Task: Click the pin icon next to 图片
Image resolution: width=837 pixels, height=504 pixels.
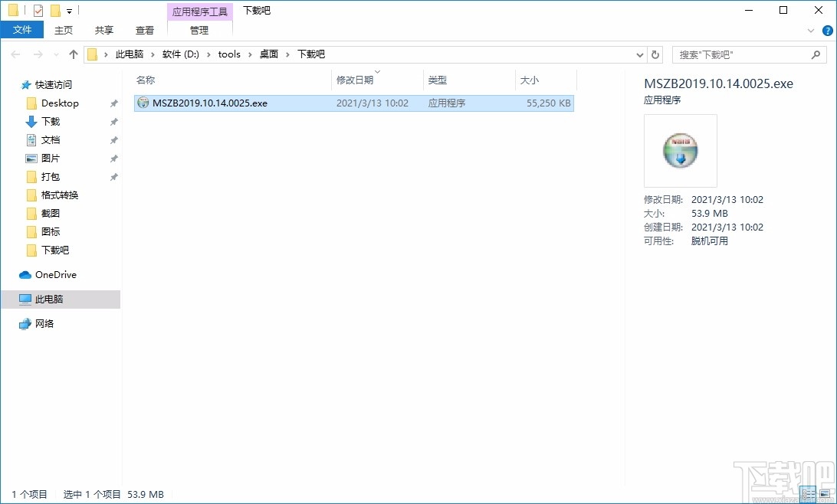Action: (113, 159)
